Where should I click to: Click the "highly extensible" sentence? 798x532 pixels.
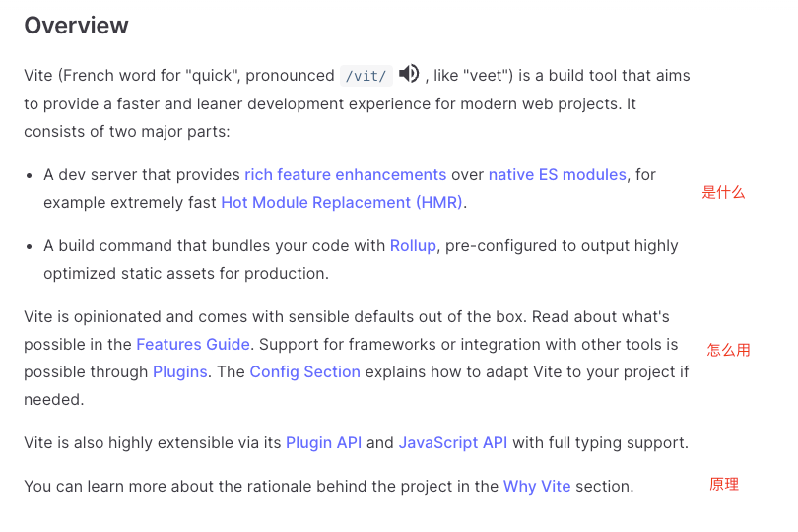pos(148,442)
